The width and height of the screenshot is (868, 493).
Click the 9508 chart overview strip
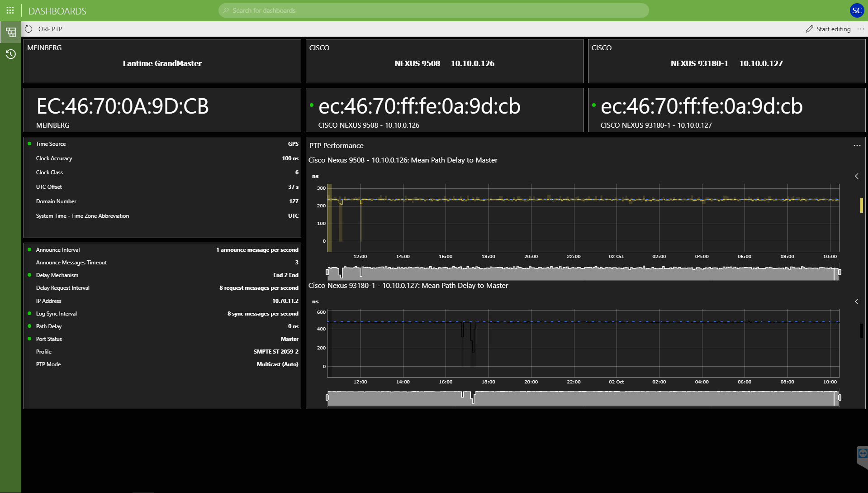[x=583, y=273]
